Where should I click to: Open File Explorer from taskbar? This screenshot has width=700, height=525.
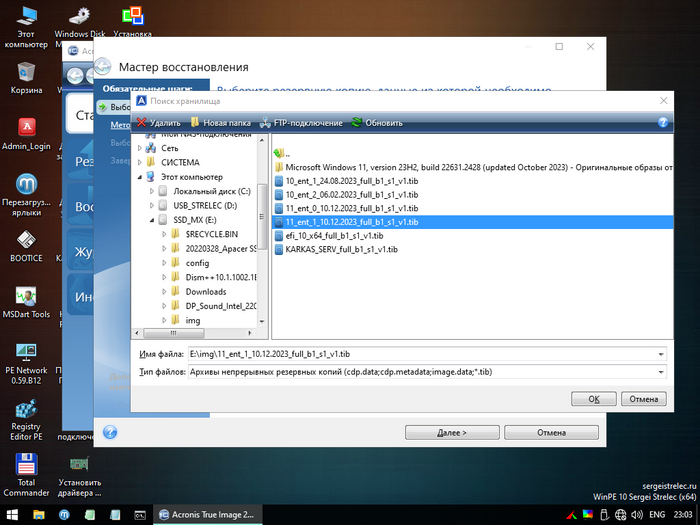click(39, 515)
